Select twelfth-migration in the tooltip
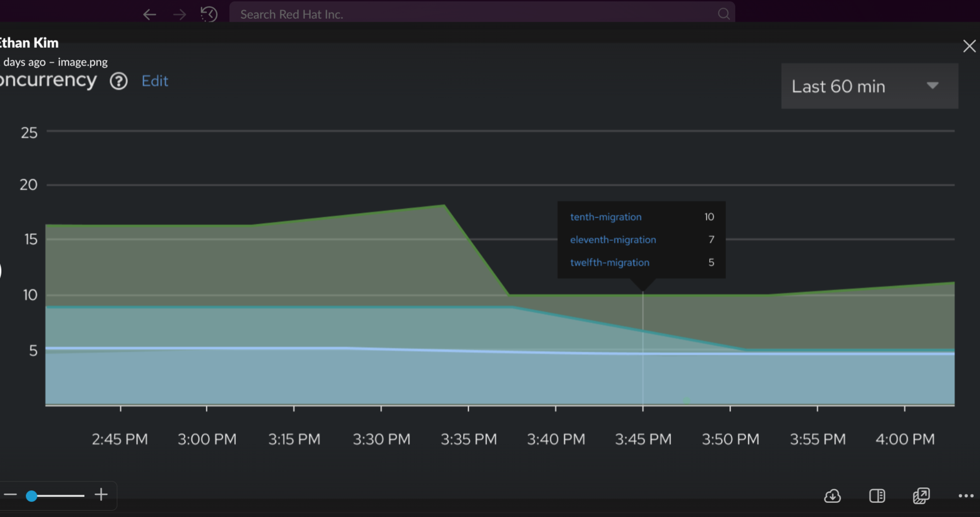The height and width of the screenshot is (517, 980). click(610, 262)
